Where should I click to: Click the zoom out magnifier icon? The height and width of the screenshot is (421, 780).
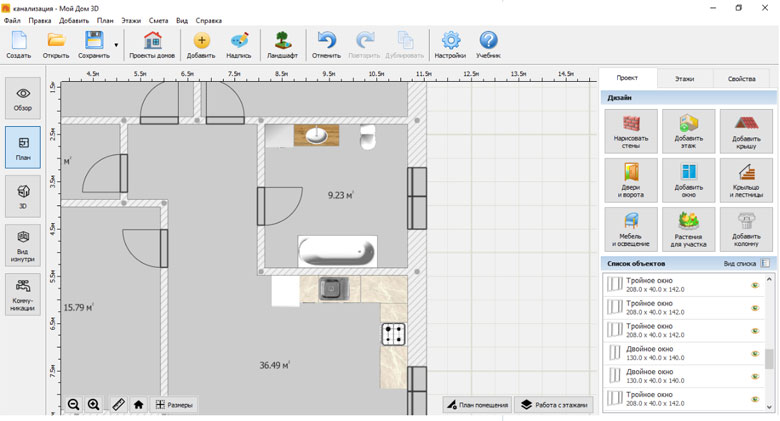pos(74,405)
